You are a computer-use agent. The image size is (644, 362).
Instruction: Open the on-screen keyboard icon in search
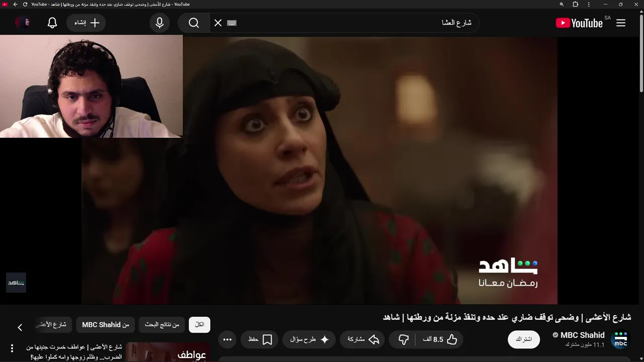[231, 23]
